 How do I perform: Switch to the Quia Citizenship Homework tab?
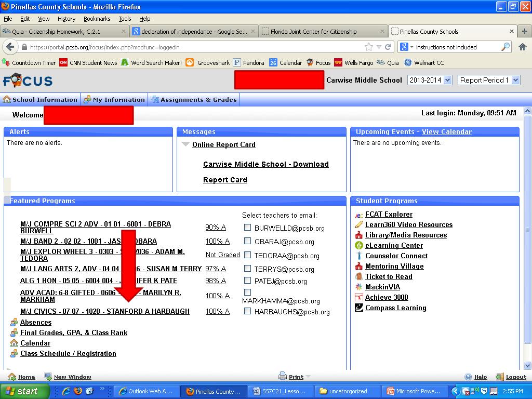pyautogui.click(x=64, y=32)
